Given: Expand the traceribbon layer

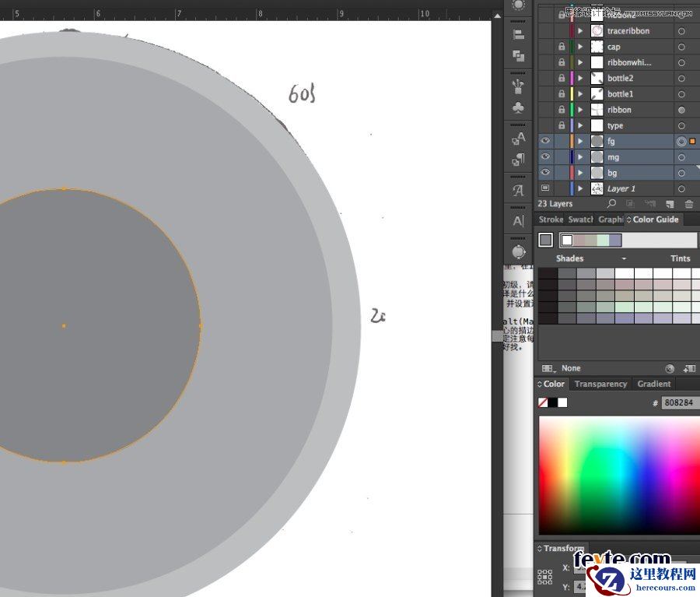Looking at the screenshot, I should pyautogui.click(x=579, y=30).
